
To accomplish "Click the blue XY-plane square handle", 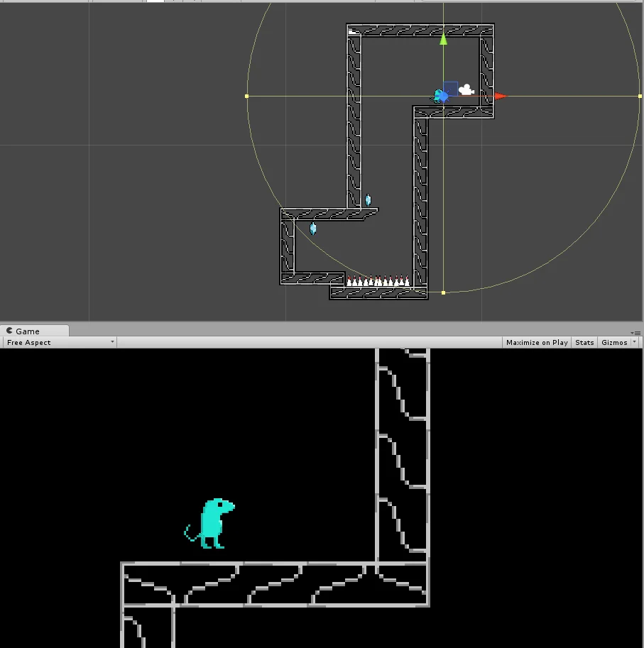I will 451,89.
